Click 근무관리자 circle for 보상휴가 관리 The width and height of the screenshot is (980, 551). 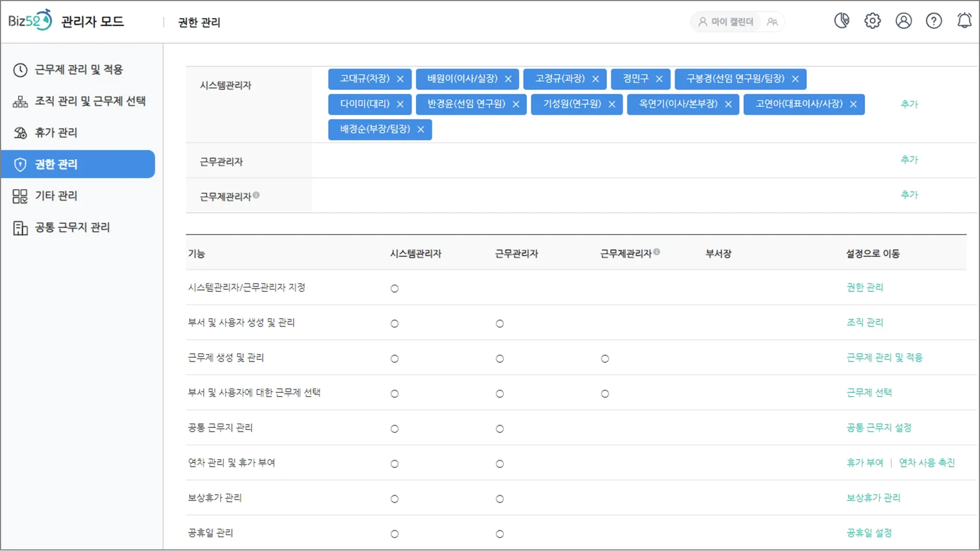[500, 499]
